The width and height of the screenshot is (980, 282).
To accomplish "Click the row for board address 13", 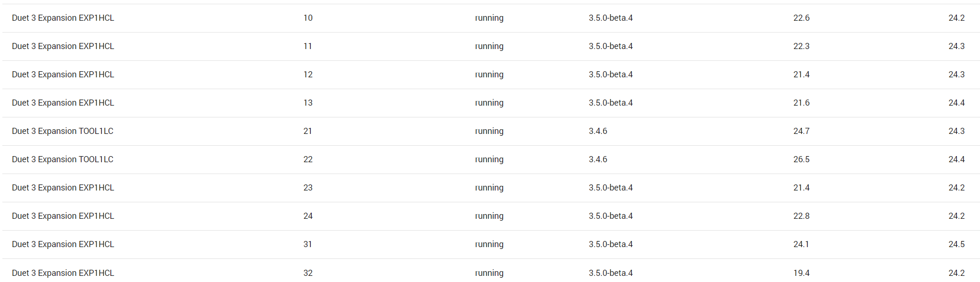I will (x=491, y=103).
